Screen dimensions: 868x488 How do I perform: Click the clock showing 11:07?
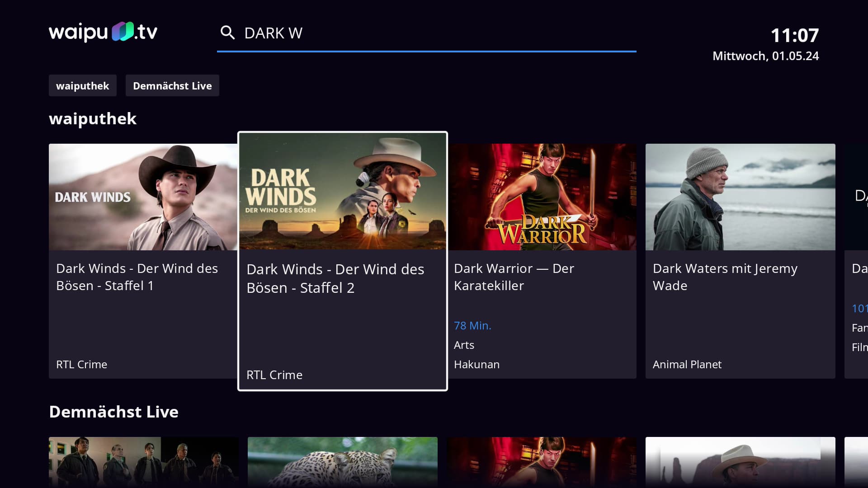pyautogui.click(x=795, y=35)
